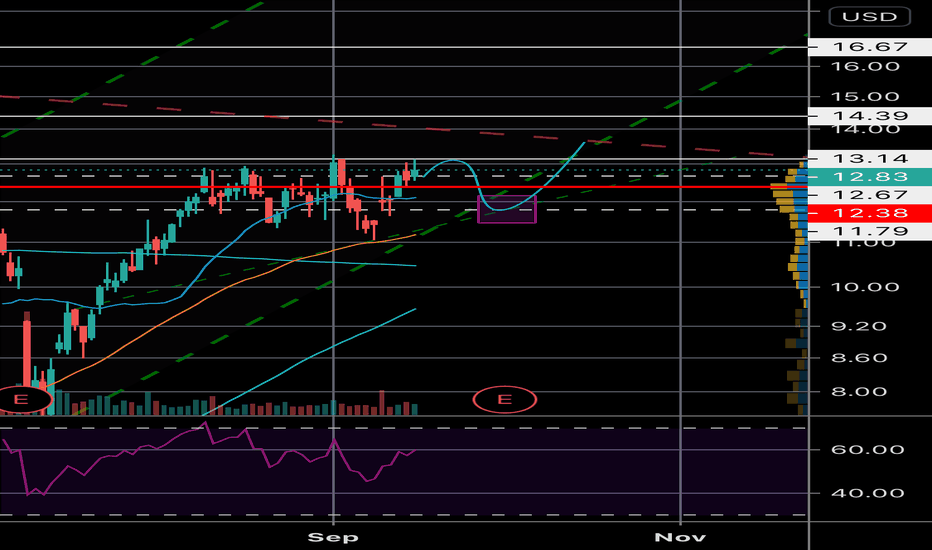Click the 15.00 price axis value
This screenshot has height=550, width=932.
(x=865, y=96)
